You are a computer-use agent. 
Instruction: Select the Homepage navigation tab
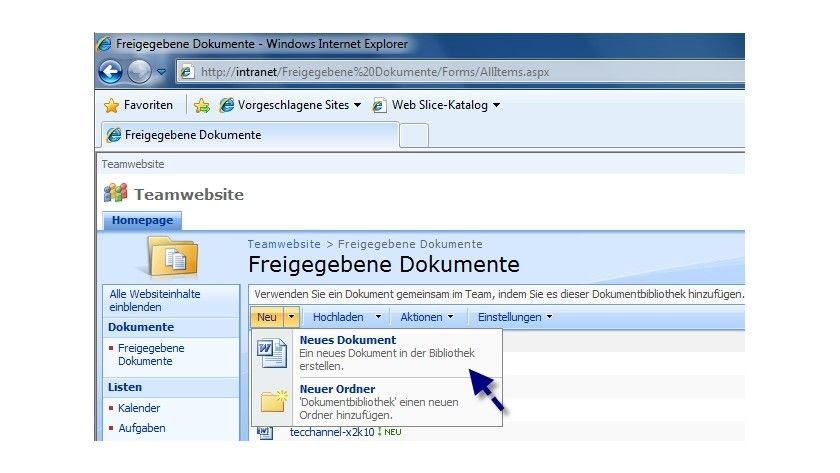click(x=142, y=221)
